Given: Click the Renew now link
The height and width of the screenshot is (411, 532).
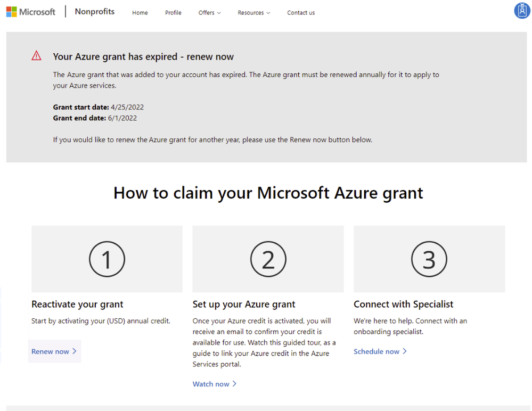Looking at the screenshot, I should pos(54,351).
